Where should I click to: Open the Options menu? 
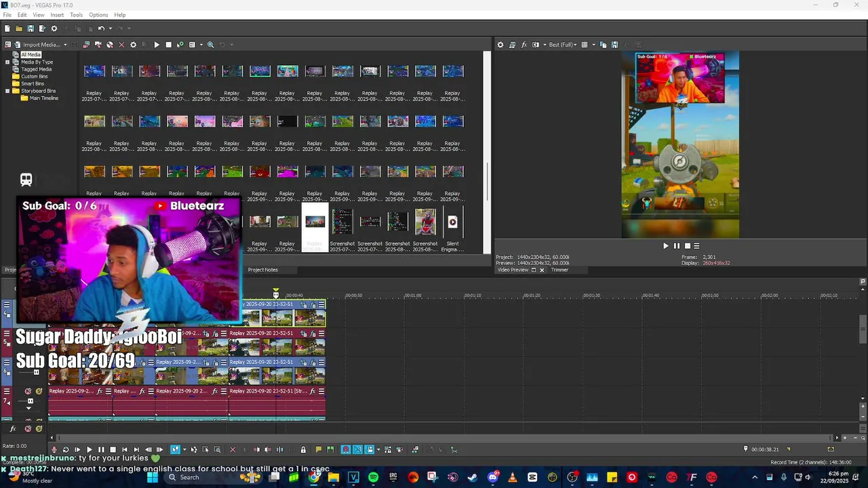pyautogui.click(x=98, y=15)
